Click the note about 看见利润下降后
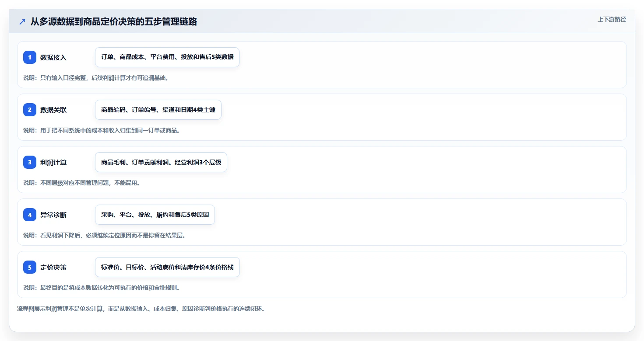This screenshot has width=644, height=341. point(105,235)
